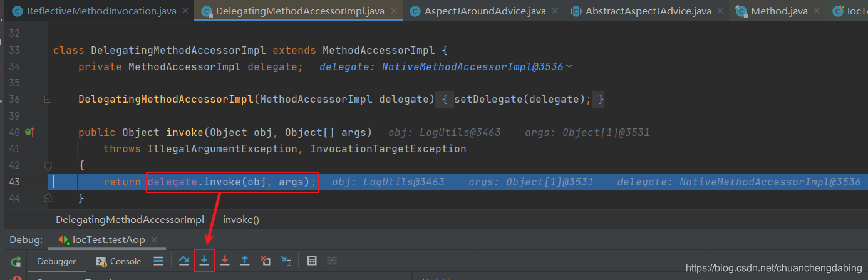
Task: Click fold end marker on line 44
Action: click(x=48, y=198)
